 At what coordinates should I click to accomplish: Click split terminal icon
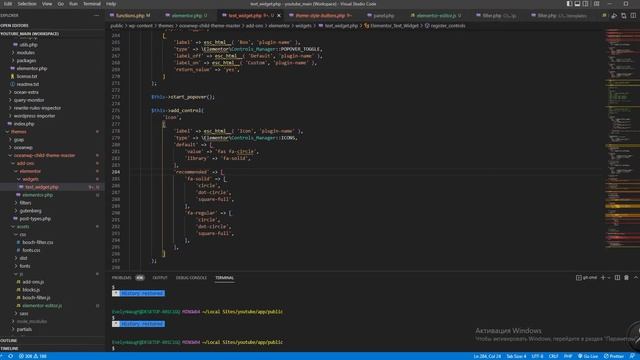617,278
